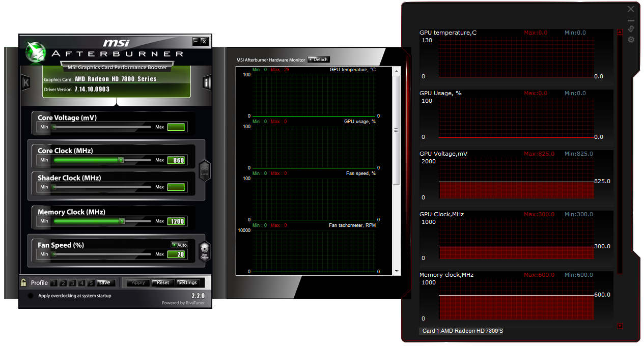Image resolution: width=644 pixels, height=348 pixels.
Task: Click the red panel scroll up arrow
Action: point(620,32)
